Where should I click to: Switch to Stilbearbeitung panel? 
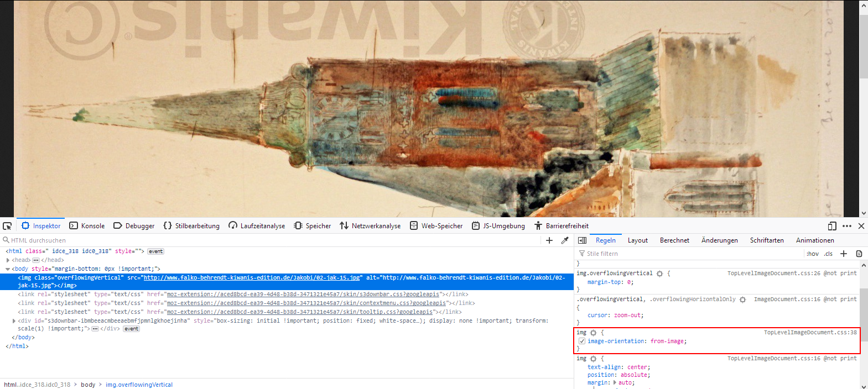191,226
